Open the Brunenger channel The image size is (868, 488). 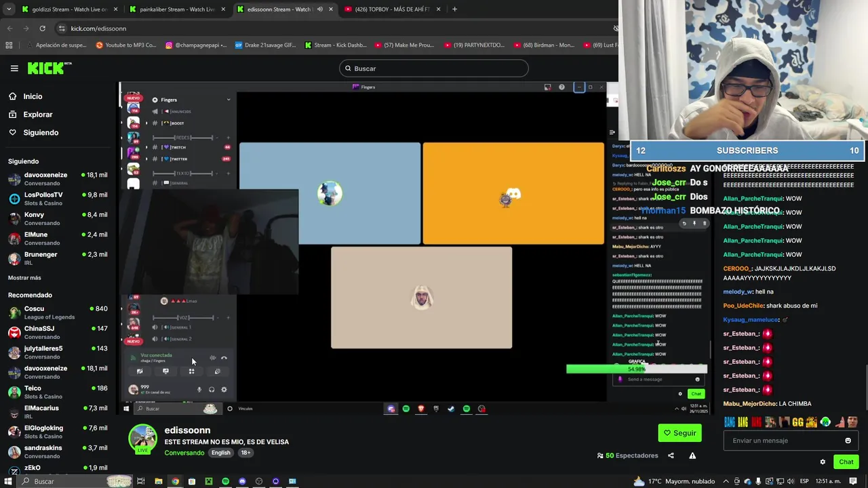tap(58, 258)
